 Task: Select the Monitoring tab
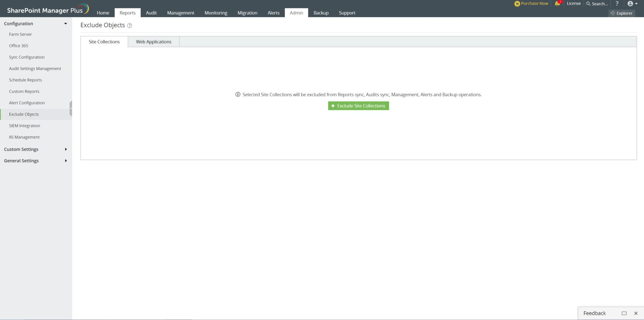[x=216, y=13]
